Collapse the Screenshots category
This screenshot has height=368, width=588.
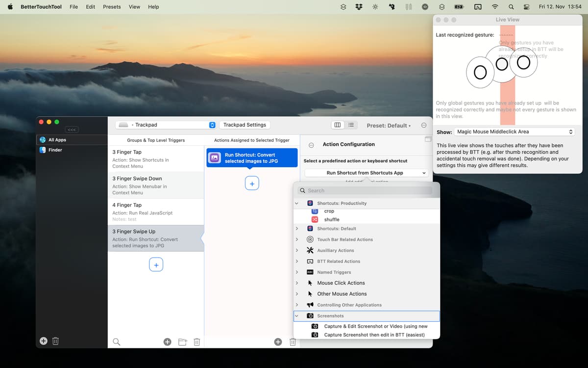click(297, 315)
